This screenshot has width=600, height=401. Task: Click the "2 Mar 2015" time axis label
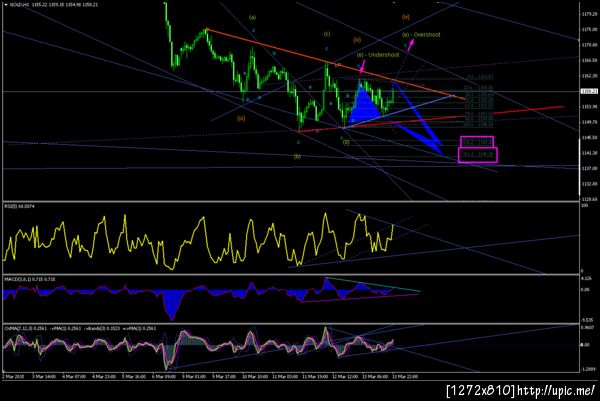tap(13, 377)
